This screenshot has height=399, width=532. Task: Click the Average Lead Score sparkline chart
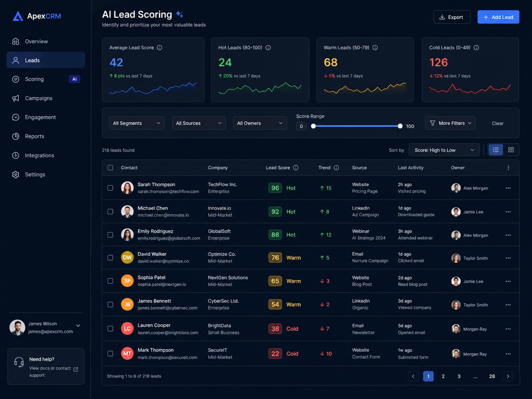pos(153,88)
